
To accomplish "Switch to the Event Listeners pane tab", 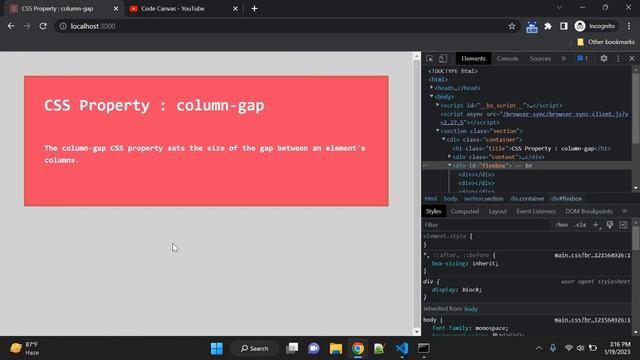I will click(536, 211).
